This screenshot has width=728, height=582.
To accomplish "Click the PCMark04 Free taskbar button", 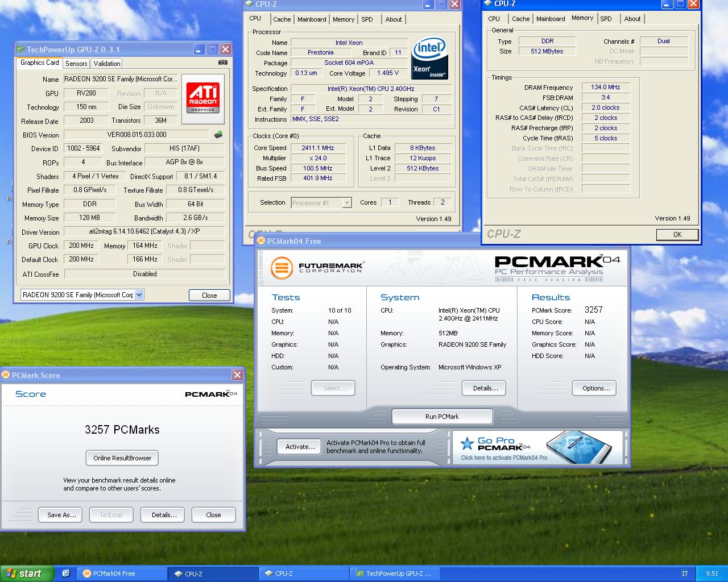I will pyautogui.click(x=122, y=573).
